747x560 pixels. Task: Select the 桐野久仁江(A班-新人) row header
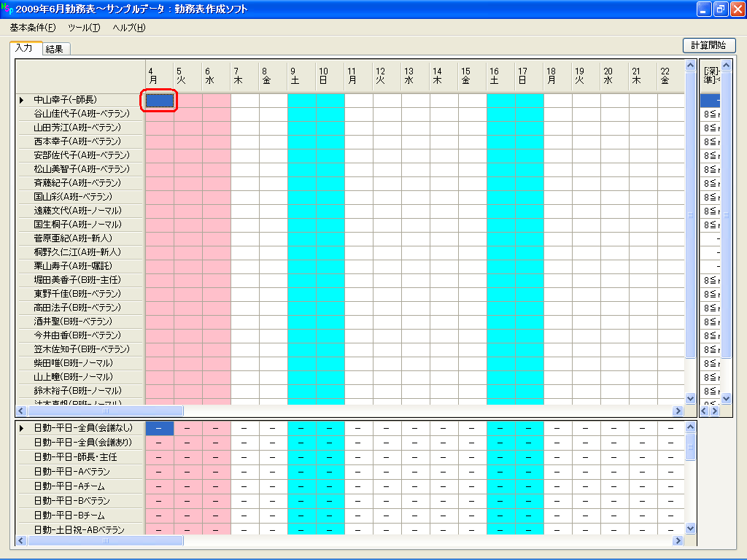point(80,252)
